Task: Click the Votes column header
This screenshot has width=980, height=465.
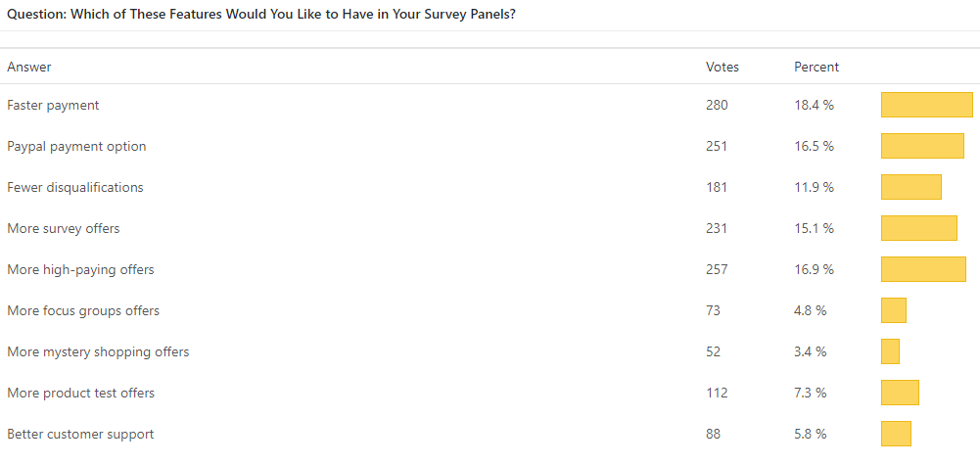Action: pos(723,68)
